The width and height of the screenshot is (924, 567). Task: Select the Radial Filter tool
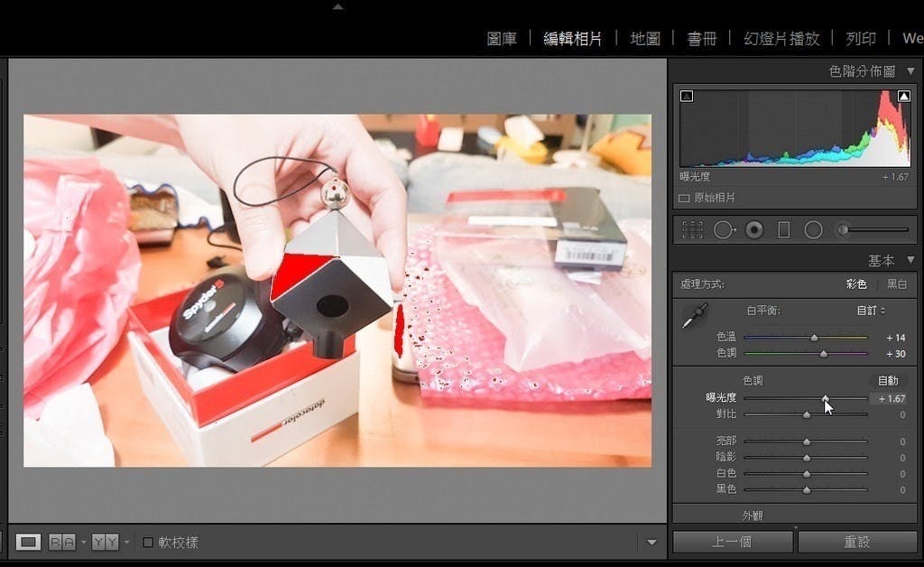(812, 228)
